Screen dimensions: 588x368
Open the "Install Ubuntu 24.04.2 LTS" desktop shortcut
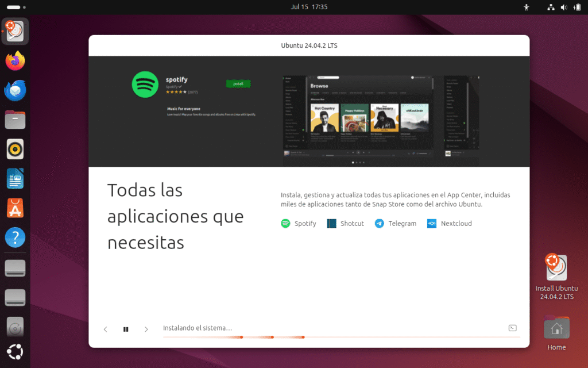click(556, 277)
